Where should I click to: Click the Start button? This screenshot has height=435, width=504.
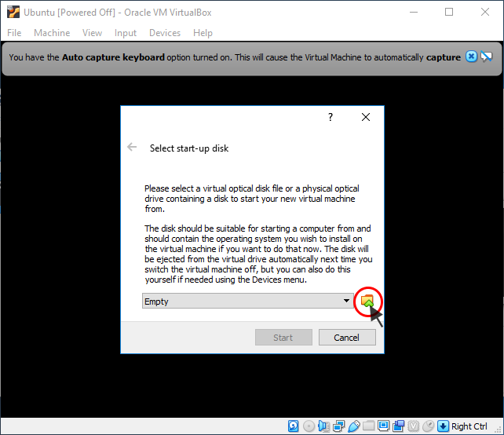283,338
